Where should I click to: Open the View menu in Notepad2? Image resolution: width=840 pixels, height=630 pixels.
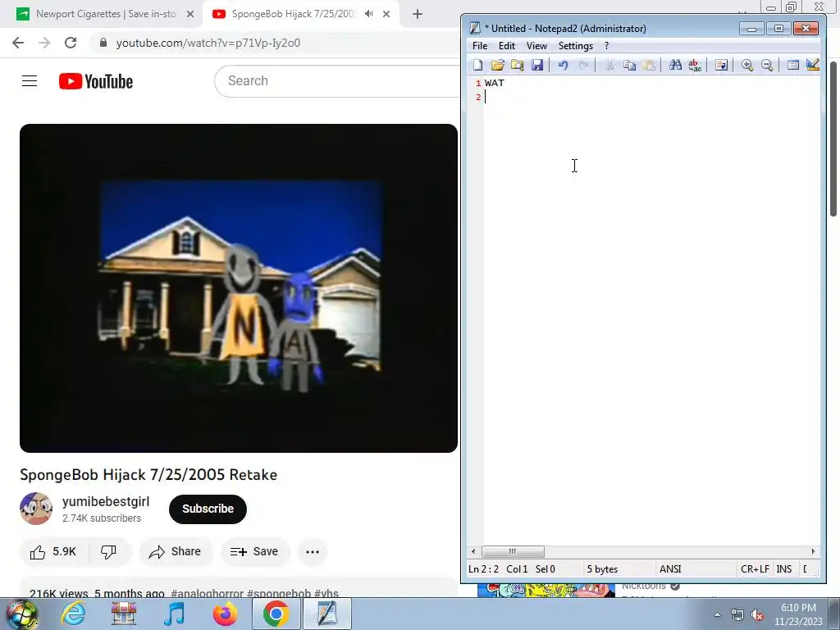click(536, 46)
